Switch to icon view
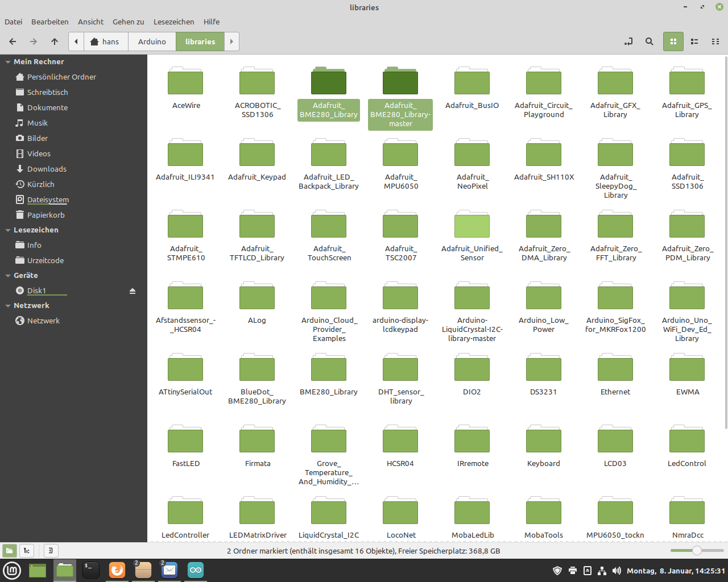This screenshot has width=728, height=582. pos(673,41)
